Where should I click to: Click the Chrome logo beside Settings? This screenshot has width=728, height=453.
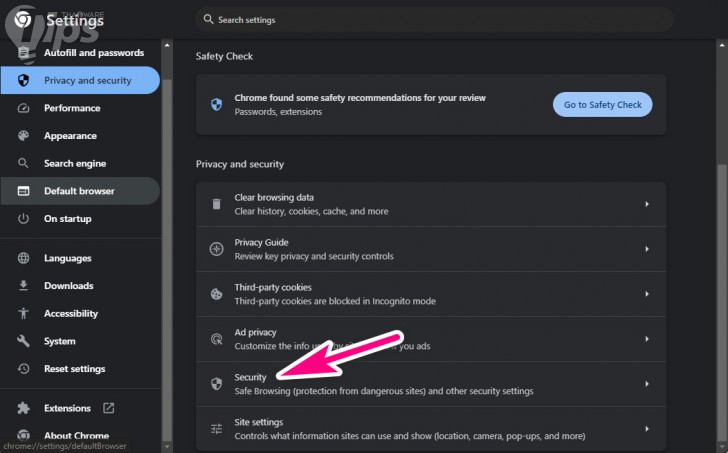(x=23, y=19)
